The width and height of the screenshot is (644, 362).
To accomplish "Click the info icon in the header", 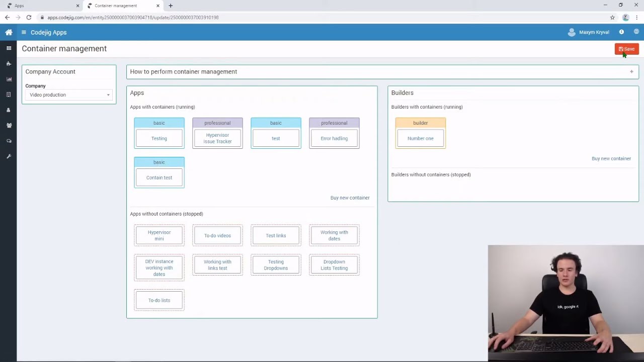I will click(x=621, y=32).
